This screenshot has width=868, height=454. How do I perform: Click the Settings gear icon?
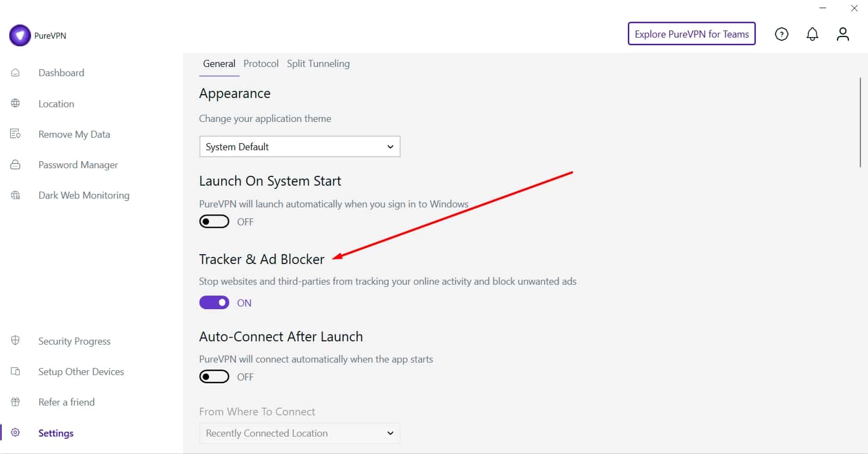pos(15,433)
